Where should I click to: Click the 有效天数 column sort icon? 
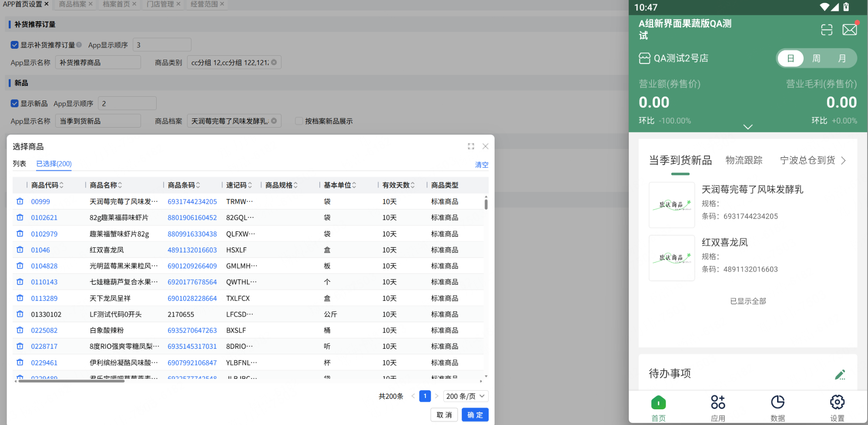412,185
